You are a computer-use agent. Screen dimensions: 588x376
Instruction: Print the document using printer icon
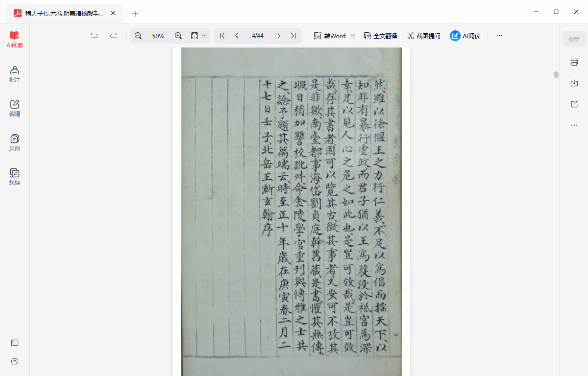click(x=574, y=62)
